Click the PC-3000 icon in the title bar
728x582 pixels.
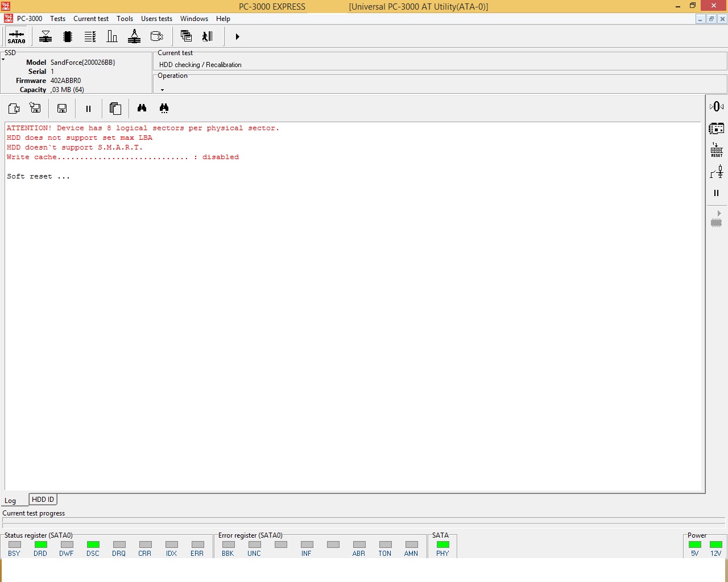6,6
